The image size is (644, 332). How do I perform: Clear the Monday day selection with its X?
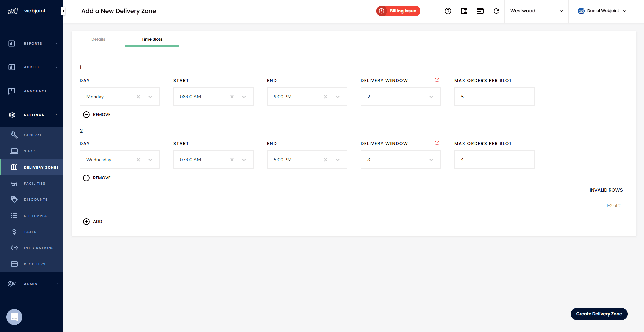pyautogui.click(x=138, y=96)
